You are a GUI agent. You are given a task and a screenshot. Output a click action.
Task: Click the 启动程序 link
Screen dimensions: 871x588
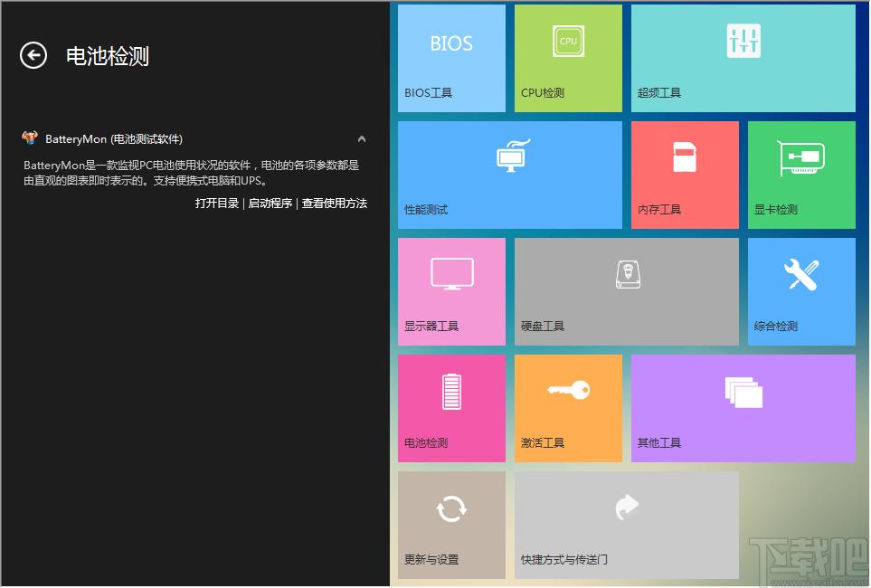click(x=270, y=204)
